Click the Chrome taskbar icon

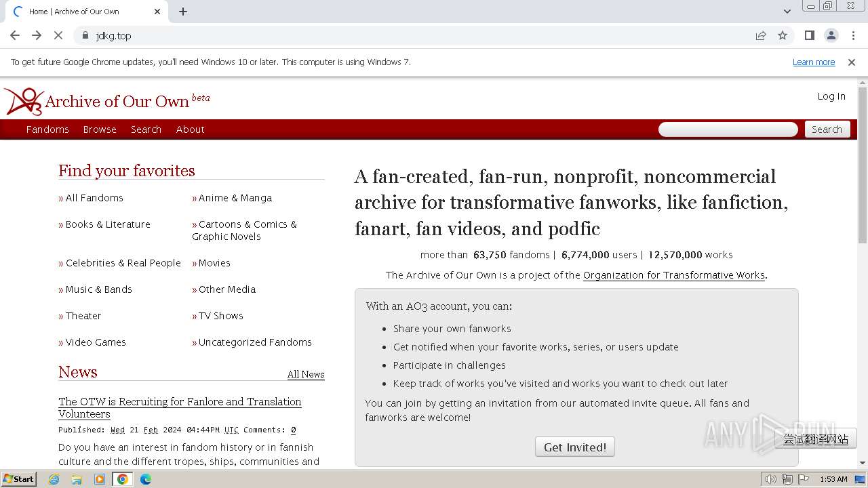pyautogui.click(x=123, y=479)
